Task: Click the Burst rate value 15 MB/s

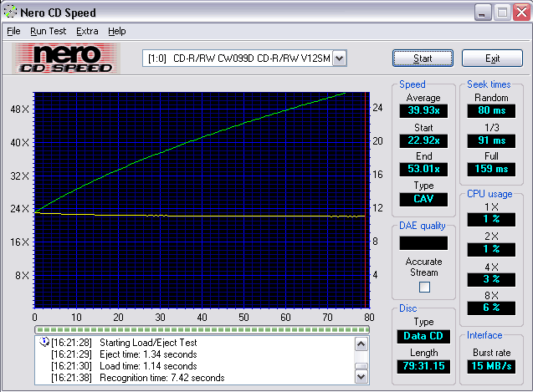Action: tap(491, 366)
